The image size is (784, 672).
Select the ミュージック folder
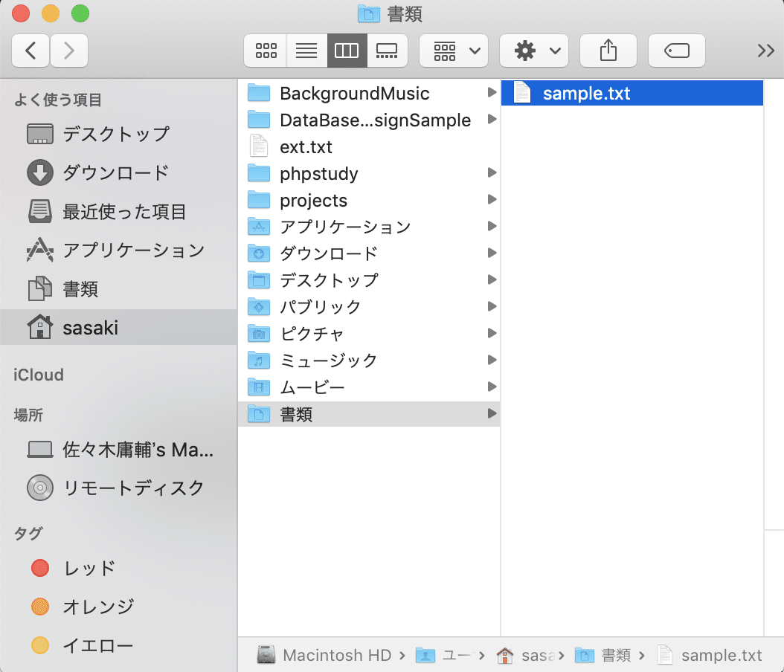click(369, 361)
